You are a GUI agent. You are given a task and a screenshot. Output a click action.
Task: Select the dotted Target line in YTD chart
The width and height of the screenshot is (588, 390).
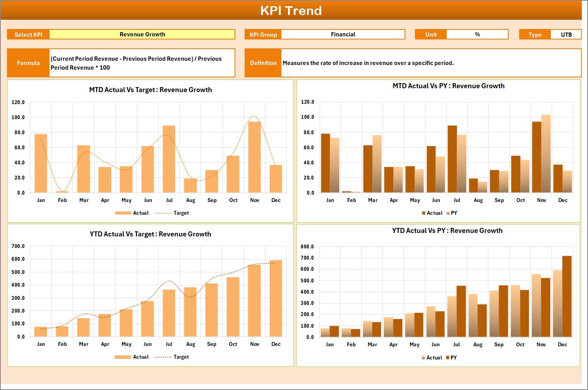[x=169, y=281]
